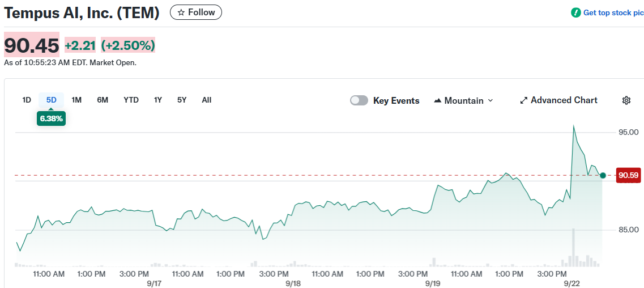Show the All time chart range

(207, 100)
